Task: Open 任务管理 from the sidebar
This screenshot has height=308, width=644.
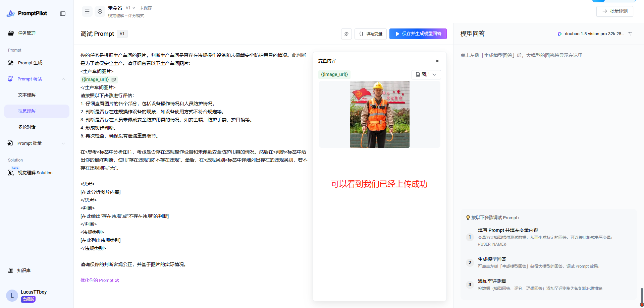Action: 27,33
